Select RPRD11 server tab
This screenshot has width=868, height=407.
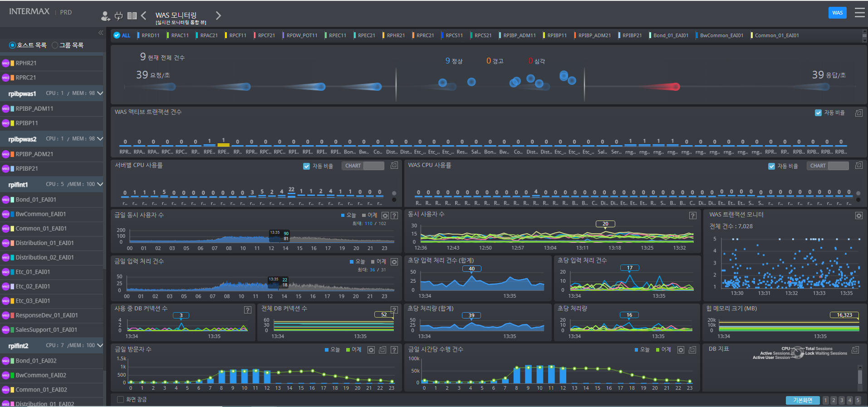[148, 35]
